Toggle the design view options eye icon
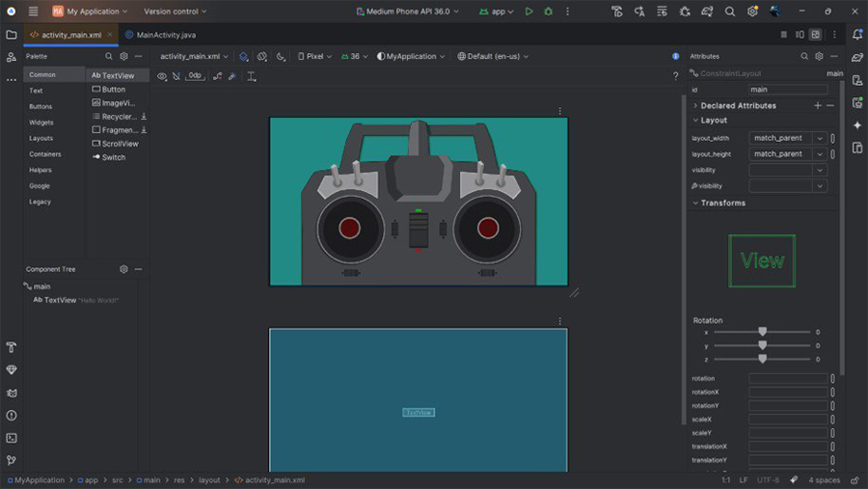The width and height of the screenshot is (868, 489). [x=162, y=76]
